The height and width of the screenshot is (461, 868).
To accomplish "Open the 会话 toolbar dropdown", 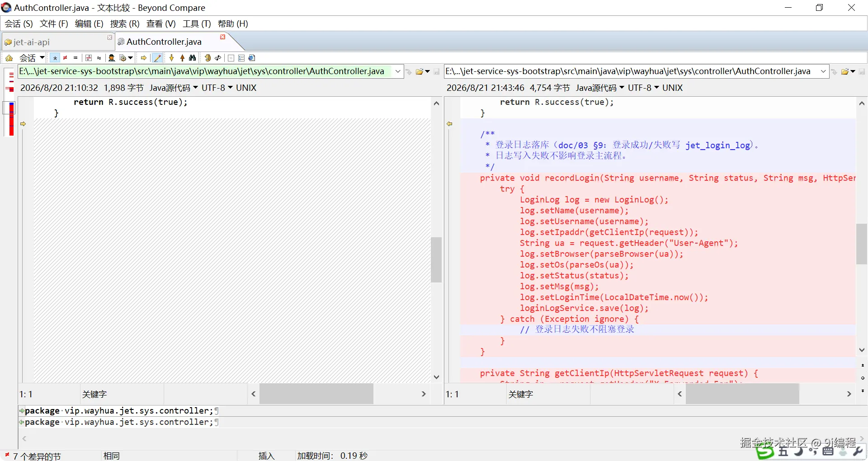I will [32, 58].
